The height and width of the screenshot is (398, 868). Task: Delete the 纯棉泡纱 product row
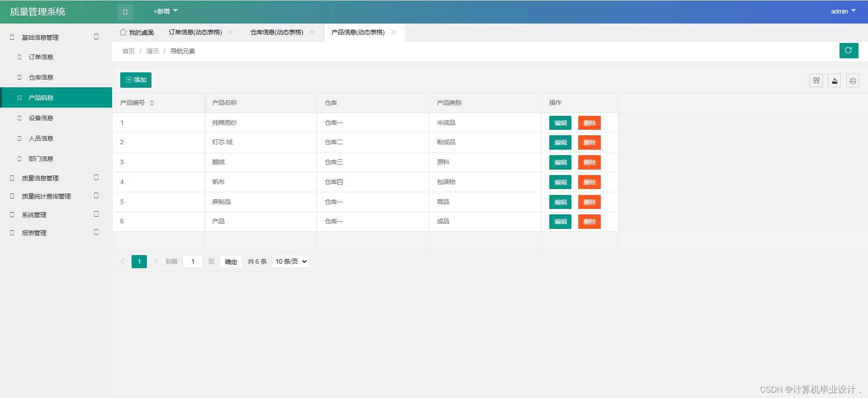click(x=590, y=123)
